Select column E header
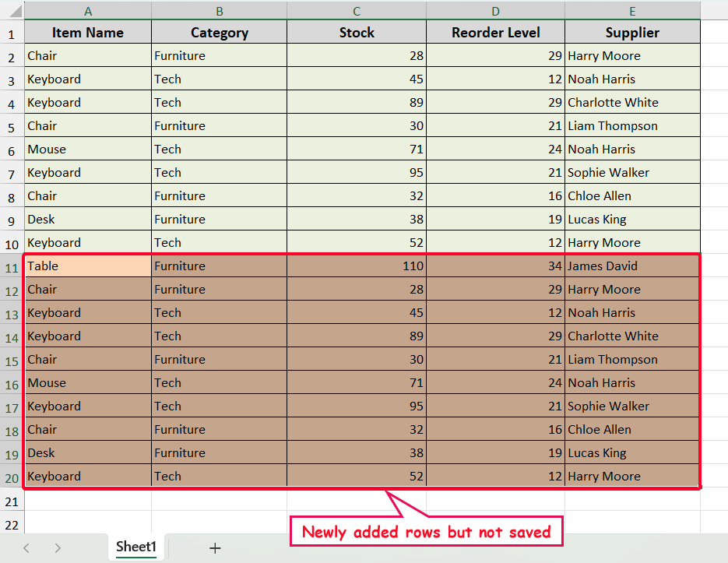Screen dimensions: 728x563 pyautogui.click(x=632, y=11)
